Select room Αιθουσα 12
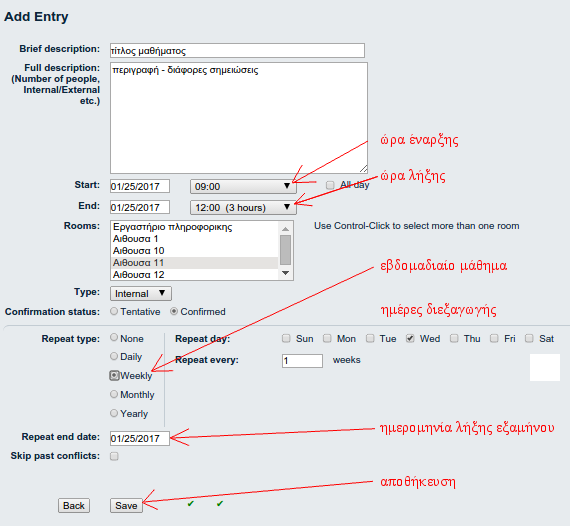 click(194, 274)
